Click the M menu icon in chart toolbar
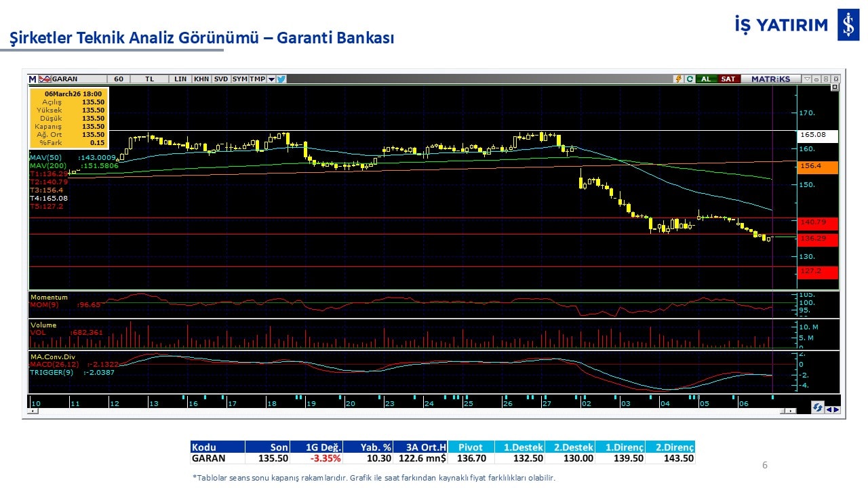Image resolution: width=868 pixels, height=488 pixels. 33,79
